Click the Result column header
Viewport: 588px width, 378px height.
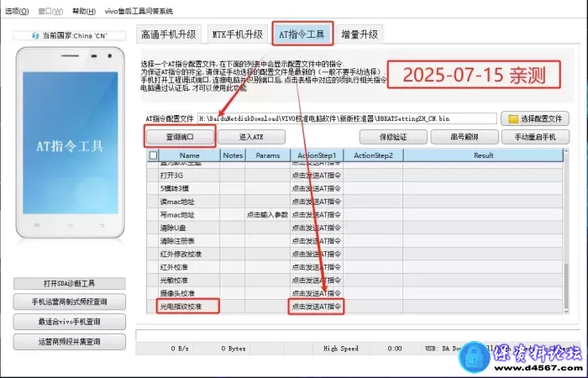(483, 155)
